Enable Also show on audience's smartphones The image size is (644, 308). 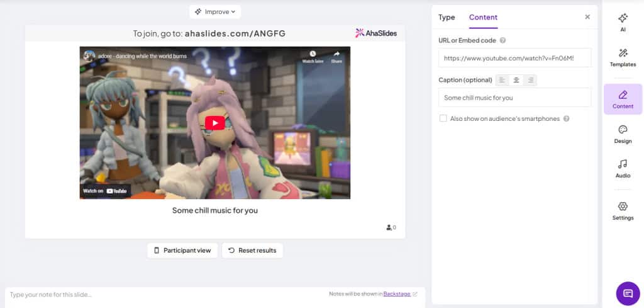(x=443, y=118)
